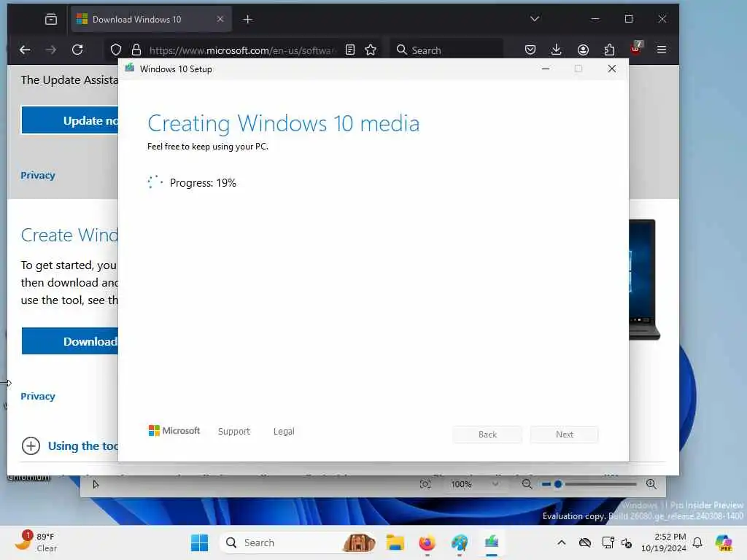Open clock showing 2:52 PM
The width and height of the screenshot is (747, 560).
pyautogui.click(x=664, y=542)
